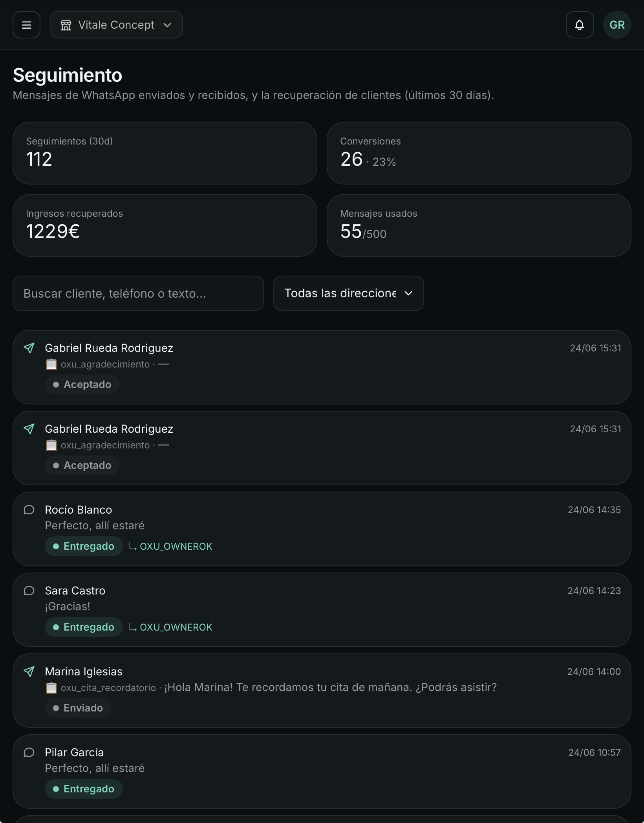The image size is (644, 823).
Task: Click the Buscar cliente search field
Action: (138, 293)
